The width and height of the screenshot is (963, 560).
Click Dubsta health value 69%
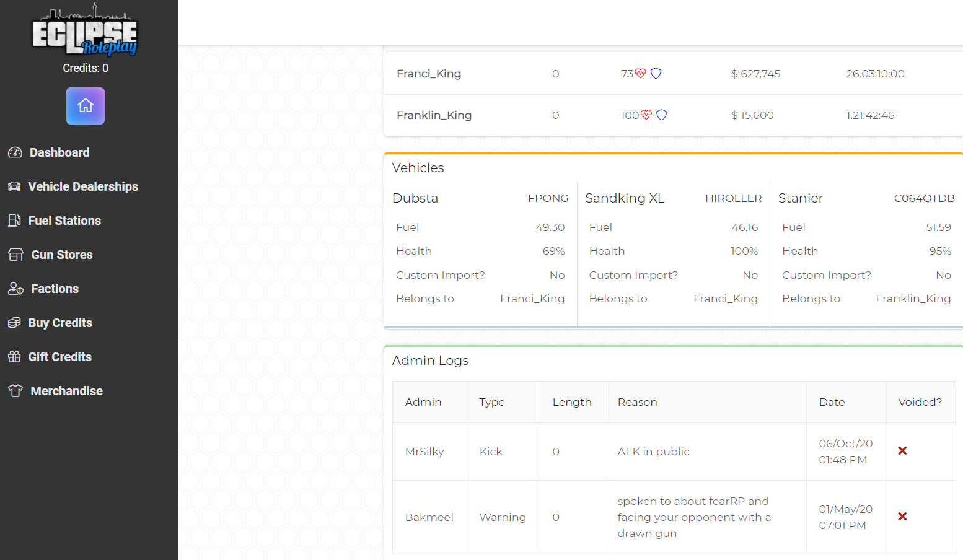click(553, 251)
